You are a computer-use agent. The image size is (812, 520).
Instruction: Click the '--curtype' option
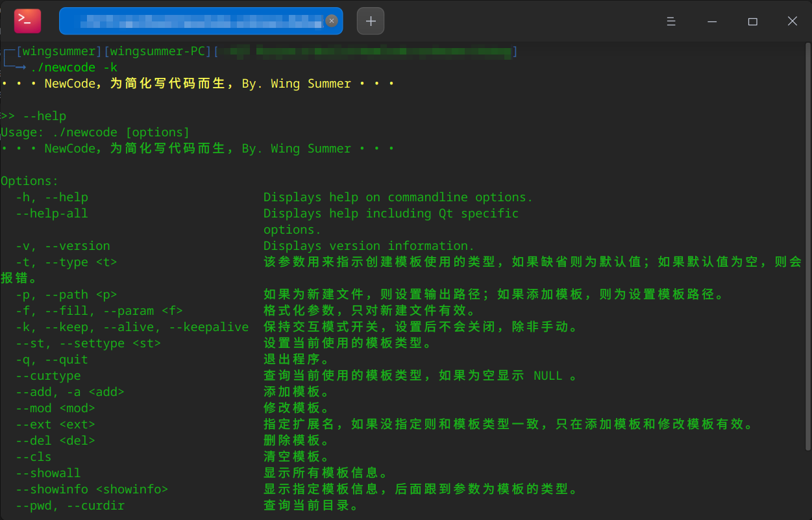(48, 376)
